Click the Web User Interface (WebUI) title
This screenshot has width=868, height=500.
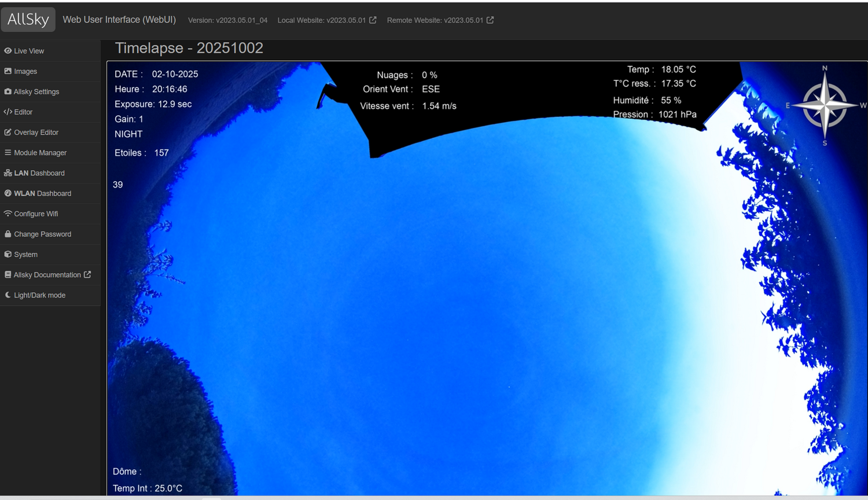pos(119,20)
